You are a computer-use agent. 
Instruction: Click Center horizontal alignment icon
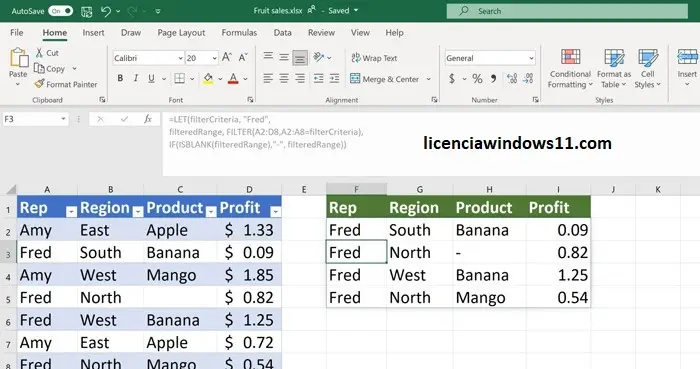(x=284, y=79)
